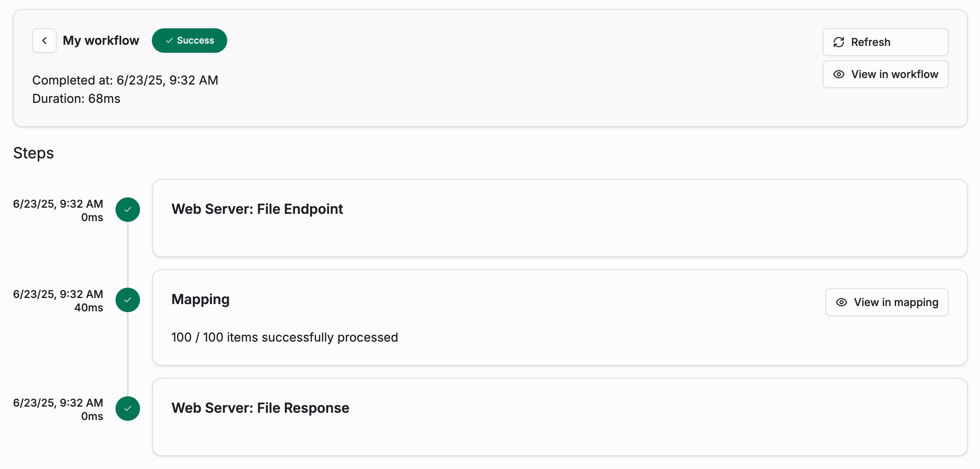
Task: Click the back chevron next to My workflow
Action: [x=44, y=41]
